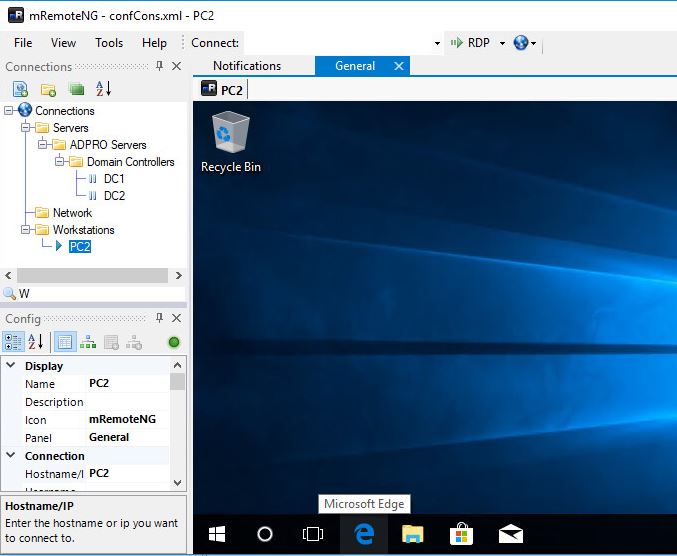The width and height of the screenshot is (677, 556).
Task: Move Config grid up with scrollbar arrow
Action: coord(177,365)
